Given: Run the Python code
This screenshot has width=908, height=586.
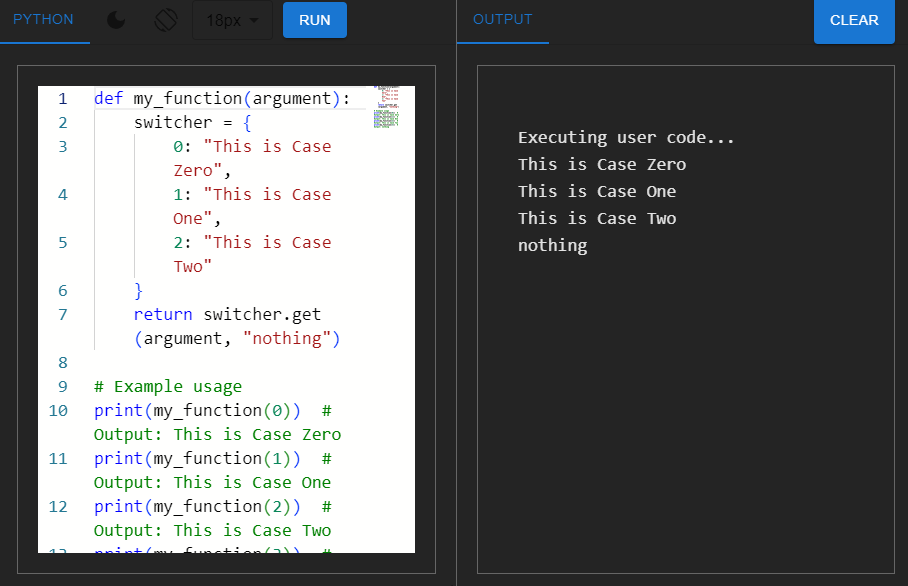Looking at the screenshot, I should (314, 19).
